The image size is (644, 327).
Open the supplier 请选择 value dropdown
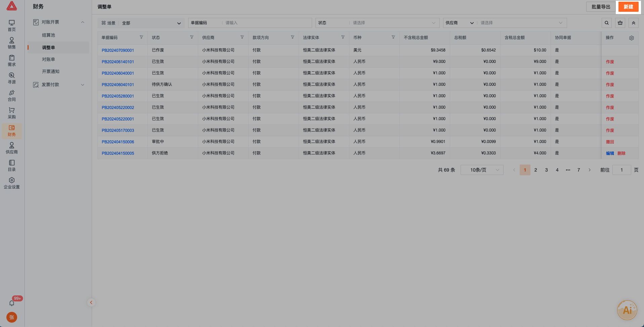click(x=521, y=23)
